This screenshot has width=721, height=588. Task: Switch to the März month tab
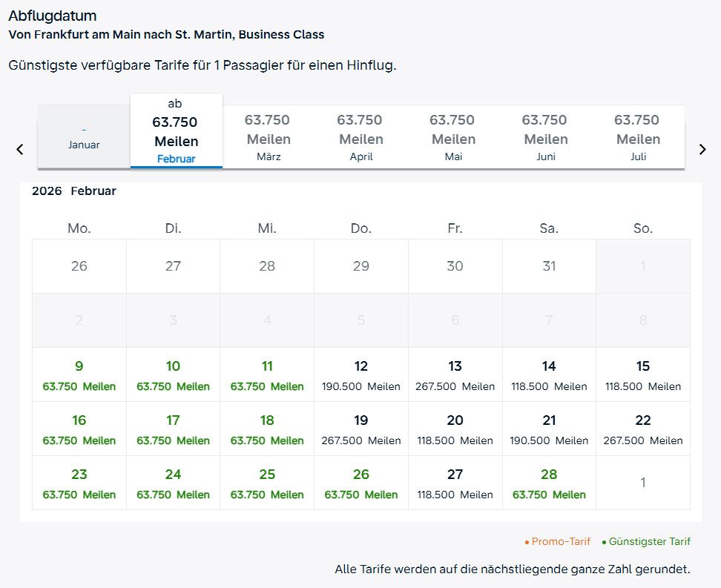(268, 137)
